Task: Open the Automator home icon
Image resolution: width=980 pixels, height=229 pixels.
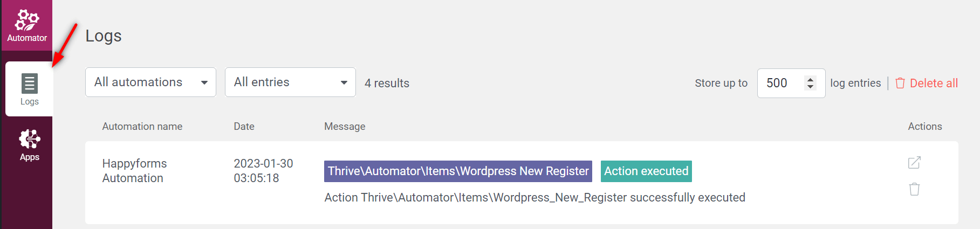Action: click(x=27, y=20)
